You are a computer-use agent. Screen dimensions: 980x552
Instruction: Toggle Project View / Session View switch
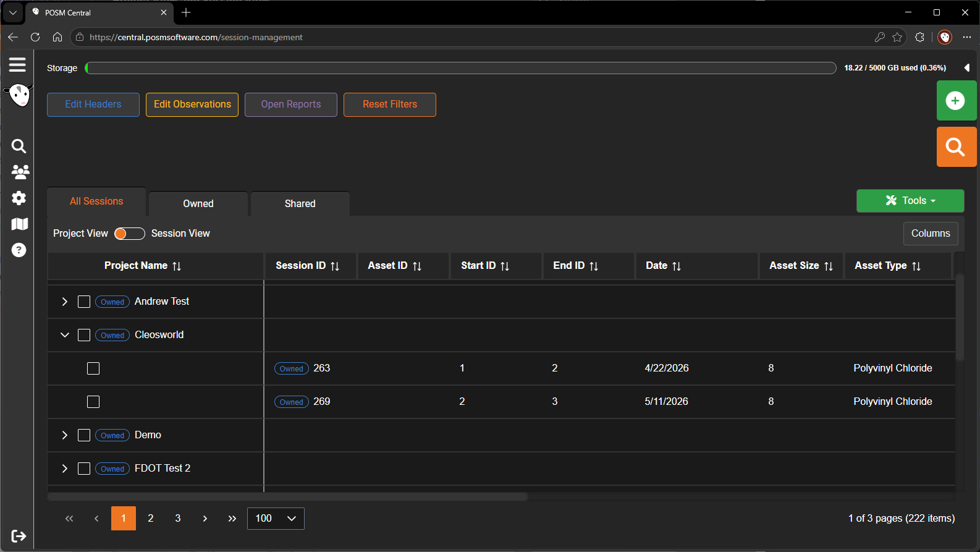pyautogui.click(x=130, y=234)
